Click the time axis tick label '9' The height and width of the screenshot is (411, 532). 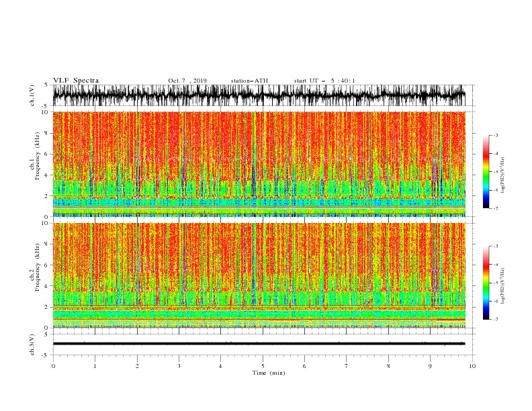pos(430,366)
